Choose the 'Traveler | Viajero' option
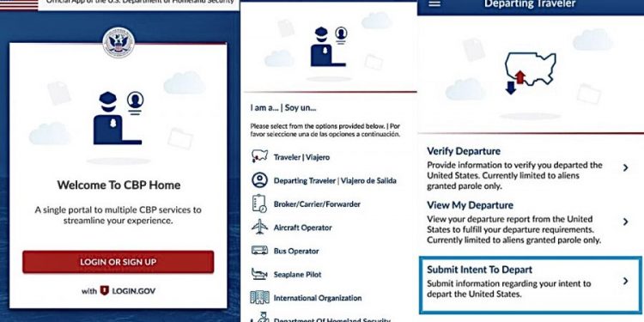 pos(301,157)
